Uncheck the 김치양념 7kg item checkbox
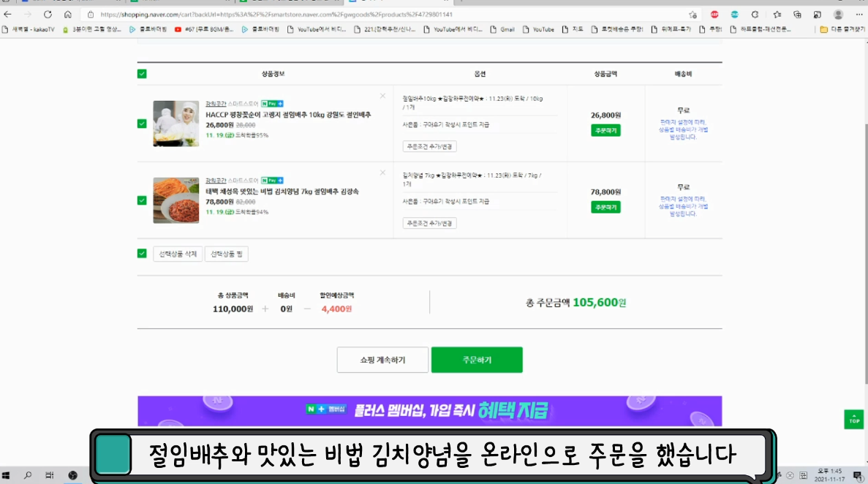 (x=142, y=200)
